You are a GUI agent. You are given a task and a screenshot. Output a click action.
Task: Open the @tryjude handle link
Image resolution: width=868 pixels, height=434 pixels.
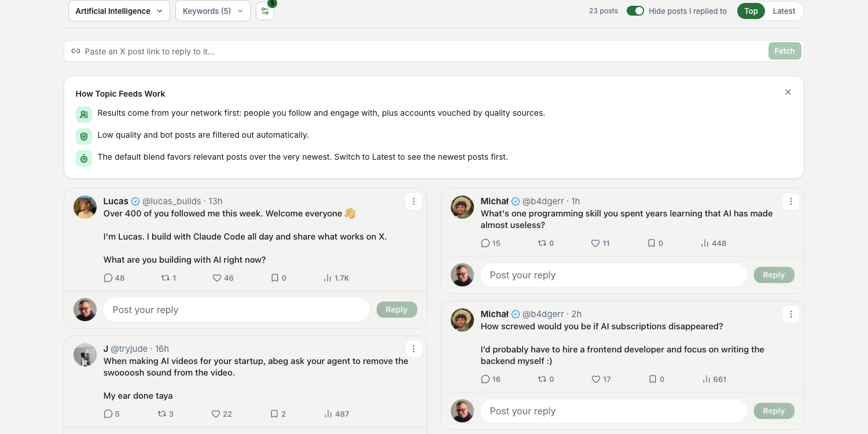tap(129, 349)
